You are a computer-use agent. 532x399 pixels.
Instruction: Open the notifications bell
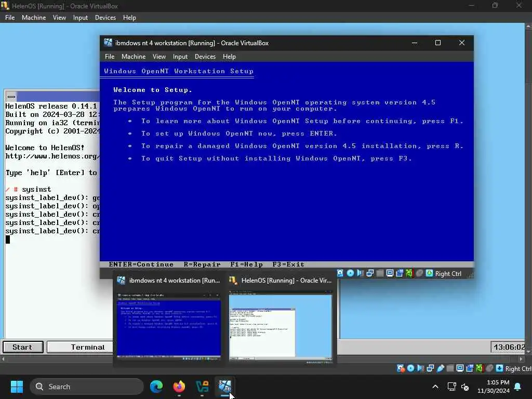pos(518,387)
